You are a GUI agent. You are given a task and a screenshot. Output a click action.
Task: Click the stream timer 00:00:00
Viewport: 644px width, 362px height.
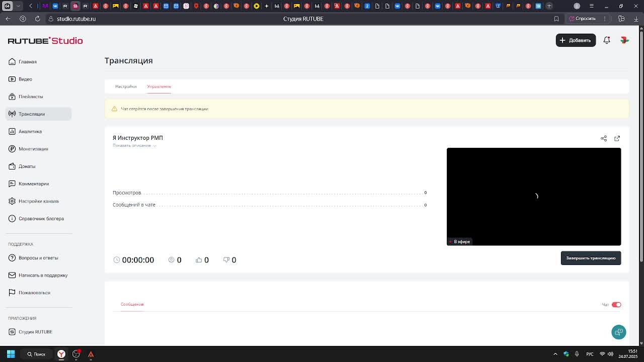point(138,260)
